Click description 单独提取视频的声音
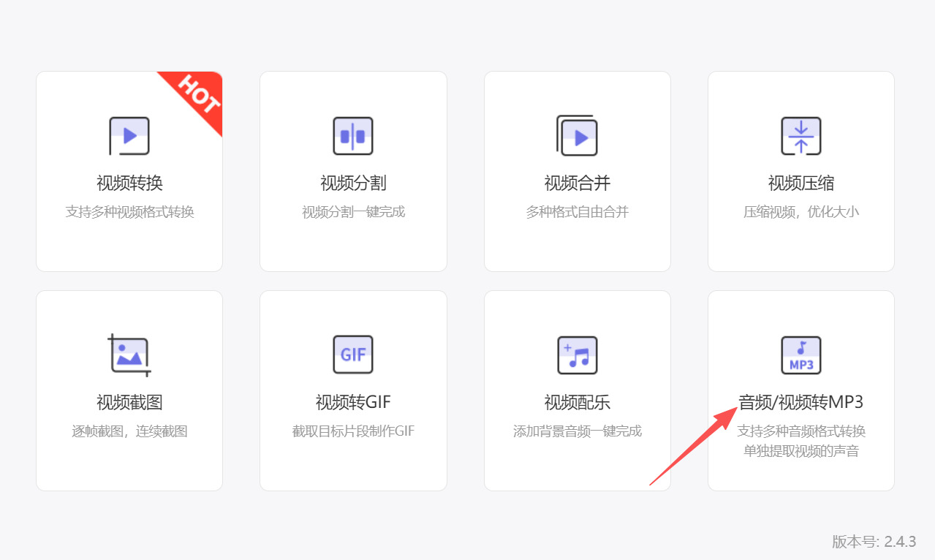 801,451
